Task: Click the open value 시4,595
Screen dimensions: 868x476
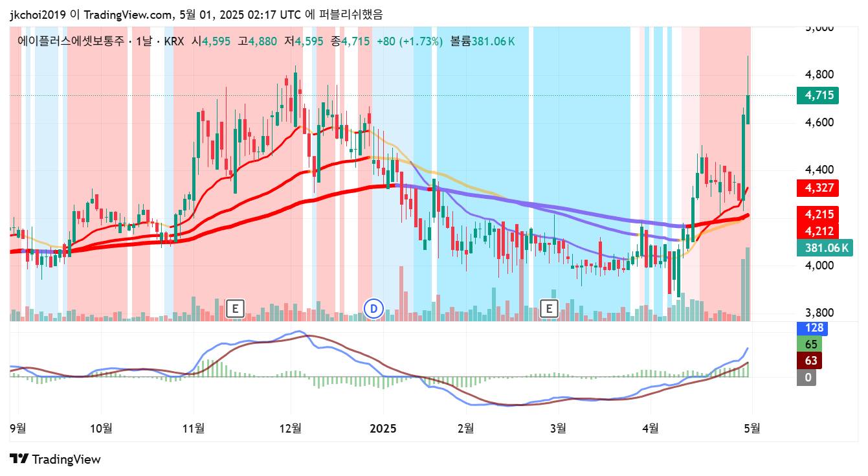Action: click(x=211, y=41)
